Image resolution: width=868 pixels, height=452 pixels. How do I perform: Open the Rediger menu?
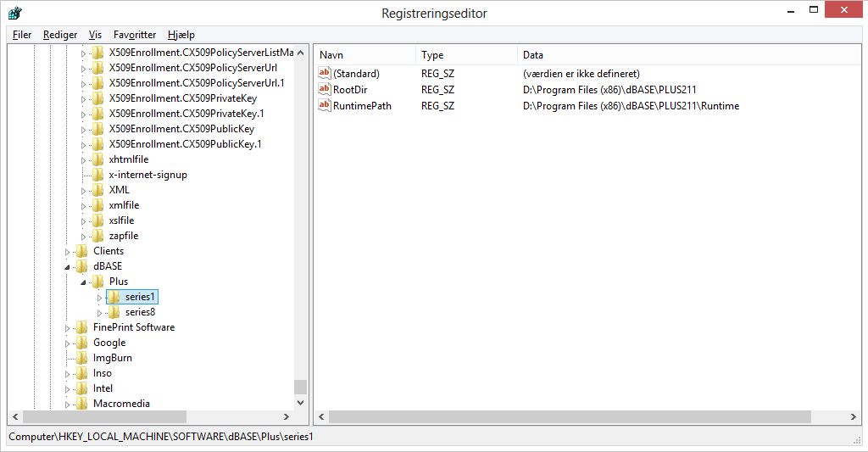(60, 34)
